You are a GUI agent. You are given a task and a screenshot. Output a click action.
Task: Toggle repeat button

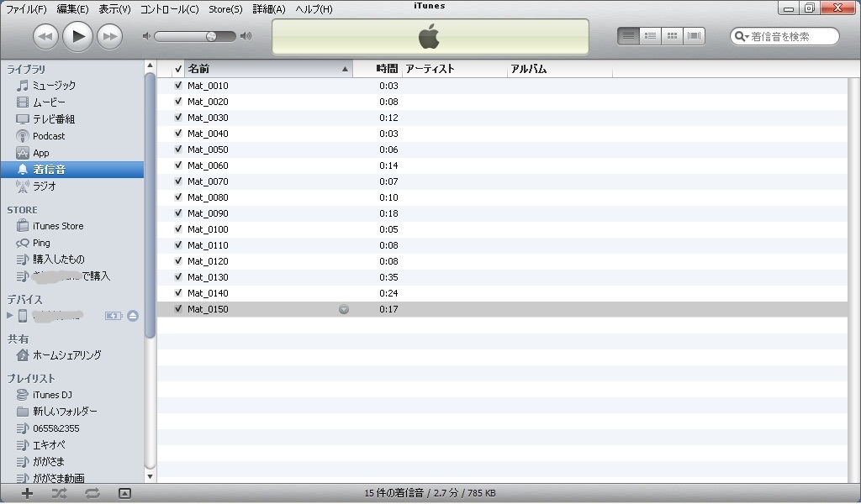pyautogui.click(x=92, y=494)
